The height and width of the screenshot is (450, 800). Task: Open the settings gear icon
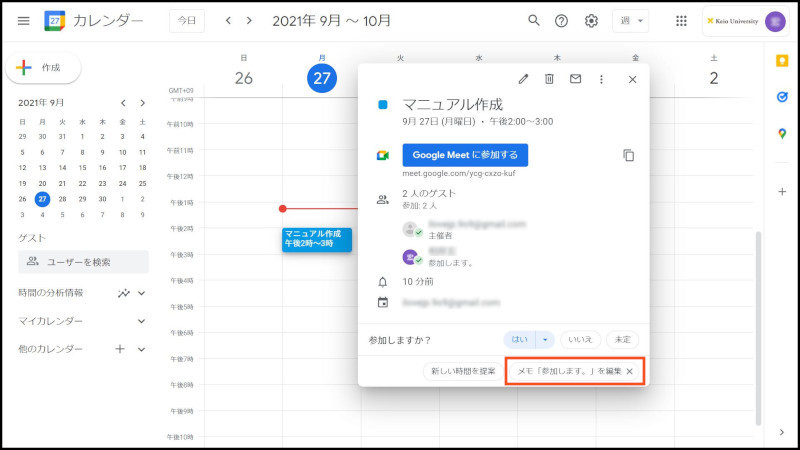pyautogui.click(x=591, y=21)
